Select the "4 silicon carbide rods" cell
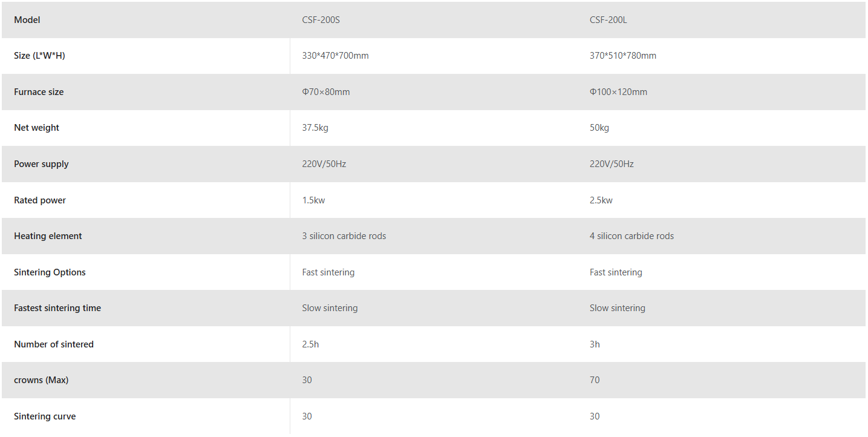Screen dimensions: 868x437 click(x=631, y=236)
